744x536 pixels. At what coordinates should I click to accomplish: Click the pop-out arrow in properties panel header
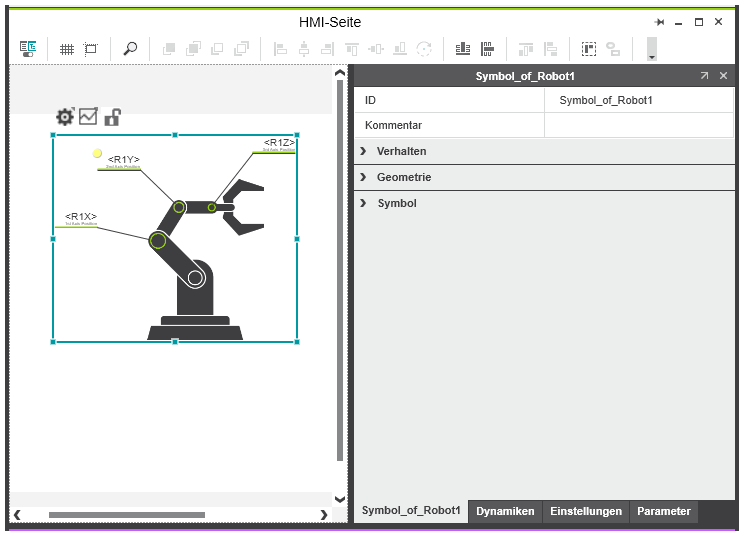tap(704, 76)
